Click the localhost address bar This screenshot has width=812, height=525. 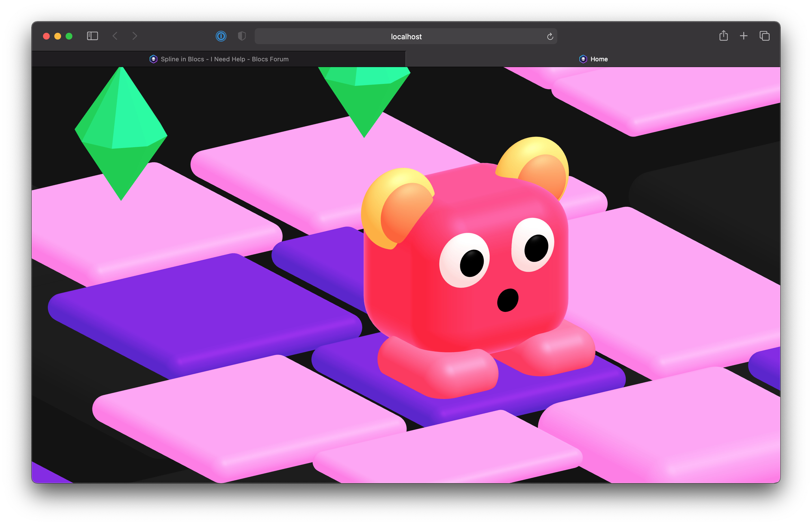click(x=406, y=36)
